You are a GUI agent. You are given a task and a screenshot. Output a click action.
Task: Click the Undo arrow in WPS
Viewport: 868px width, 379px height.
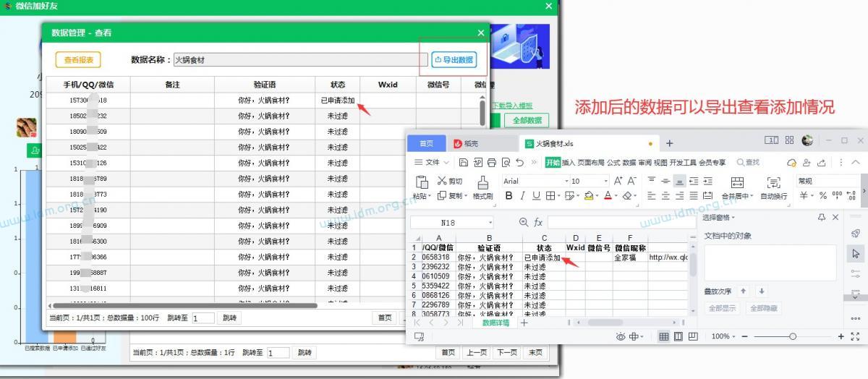coord(519,162)
